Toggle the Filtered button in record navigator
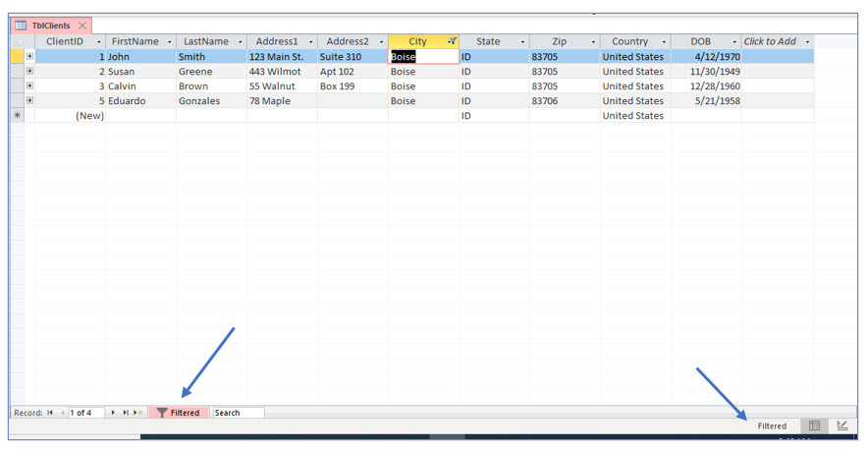Viewport: 868px width, 452px height. pos(179,413)
